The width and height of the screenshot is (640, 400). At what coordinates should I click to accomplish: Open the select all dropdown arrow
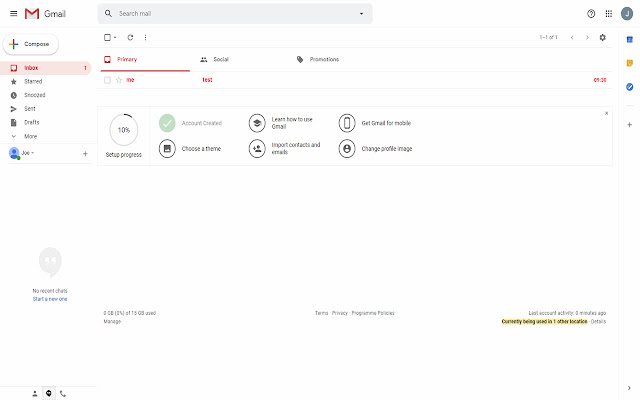point(116,37)
